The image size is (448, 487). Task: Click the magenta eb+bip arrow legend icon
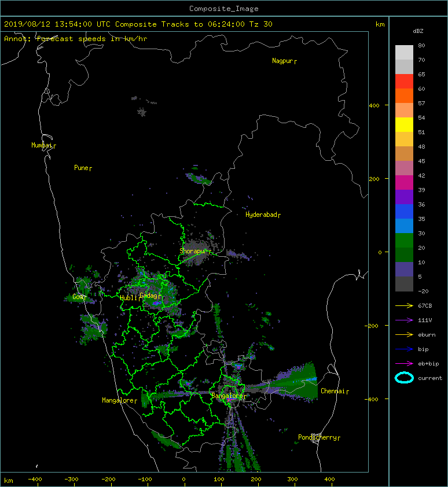pyautogui.click(x=404, y=363)
